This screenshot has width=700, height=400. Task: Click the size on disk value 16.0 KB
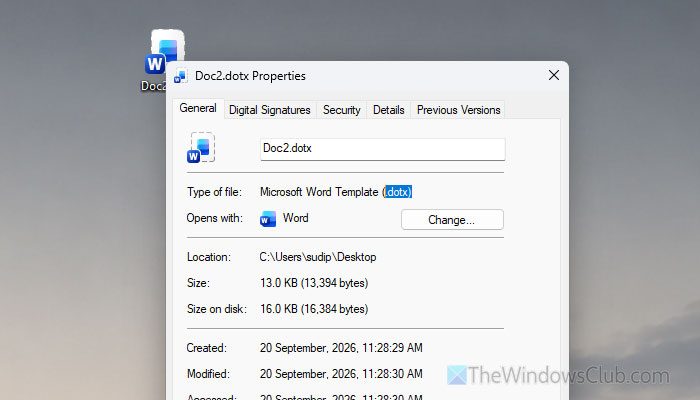314,309
